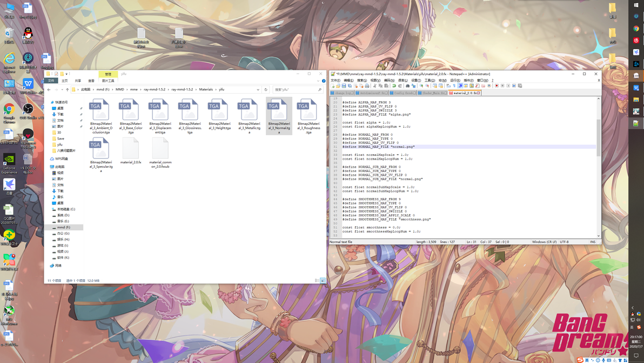Navigate to Materials in the breadcrumb path
The image size is (644, 363).
(206, 89)
